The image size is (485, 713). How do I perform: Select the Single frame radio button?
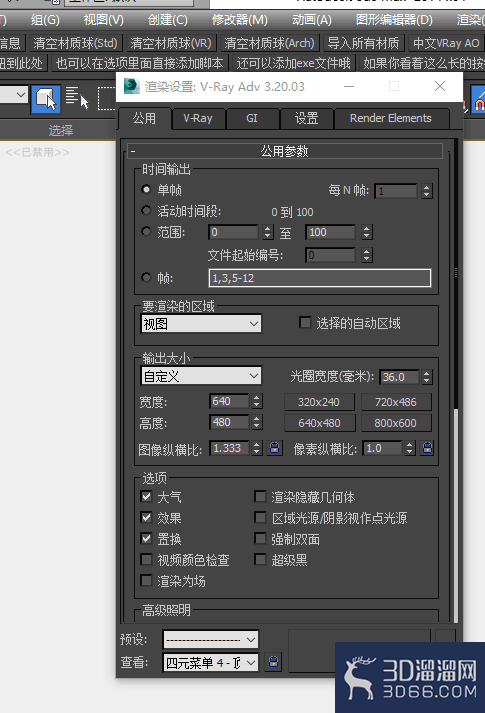point(146,189)
